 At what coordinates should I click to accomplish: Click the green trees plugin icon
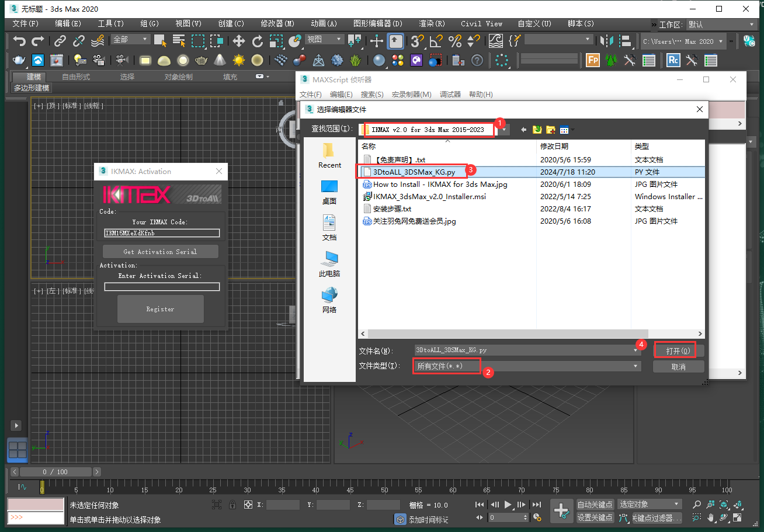[x=611, y=60]
